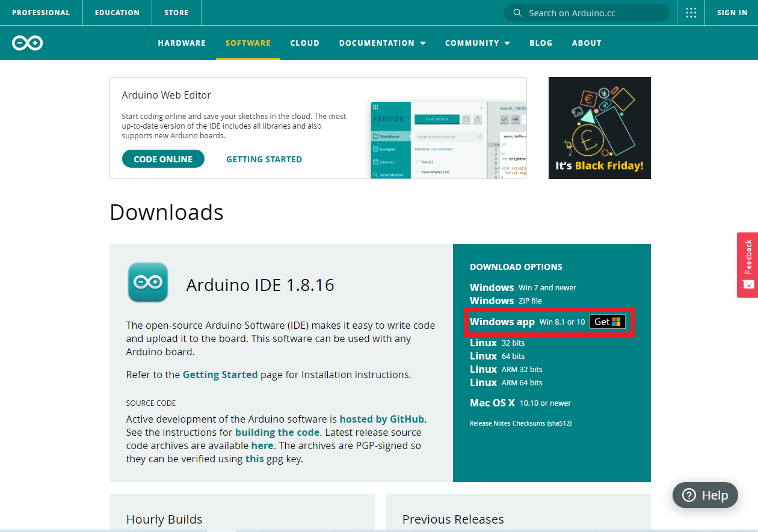The height and width of the screenshot is (532, 758).
Task: Click the Sign In link
Action: point(732,13)
